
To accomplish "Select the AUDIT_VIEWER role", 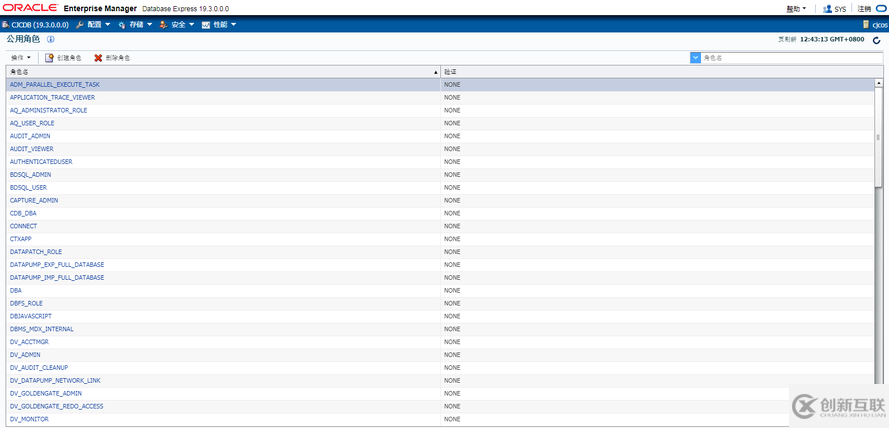I will [32, 149].
